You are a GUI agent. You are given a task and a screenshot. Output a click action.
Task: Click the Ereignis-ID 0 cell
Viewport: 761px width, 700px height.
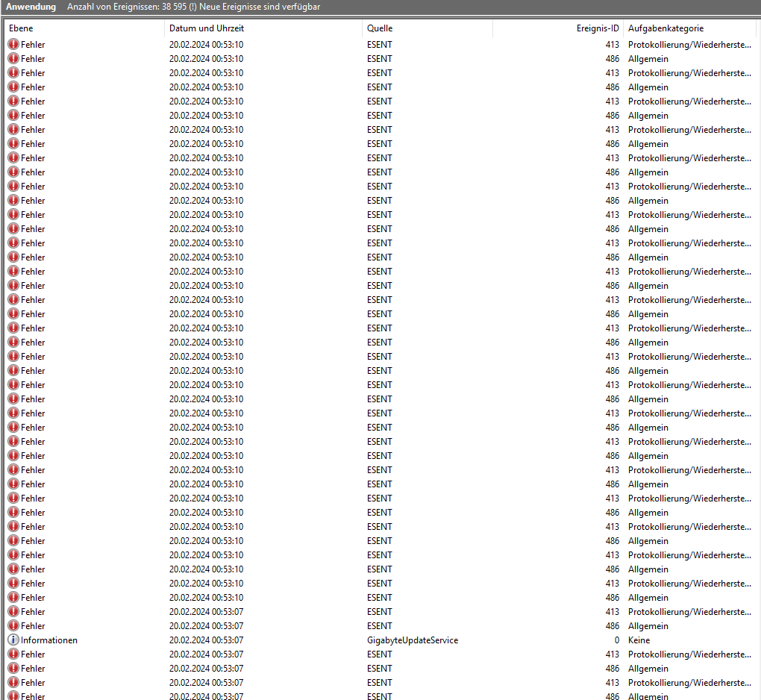tap(617, 640)
